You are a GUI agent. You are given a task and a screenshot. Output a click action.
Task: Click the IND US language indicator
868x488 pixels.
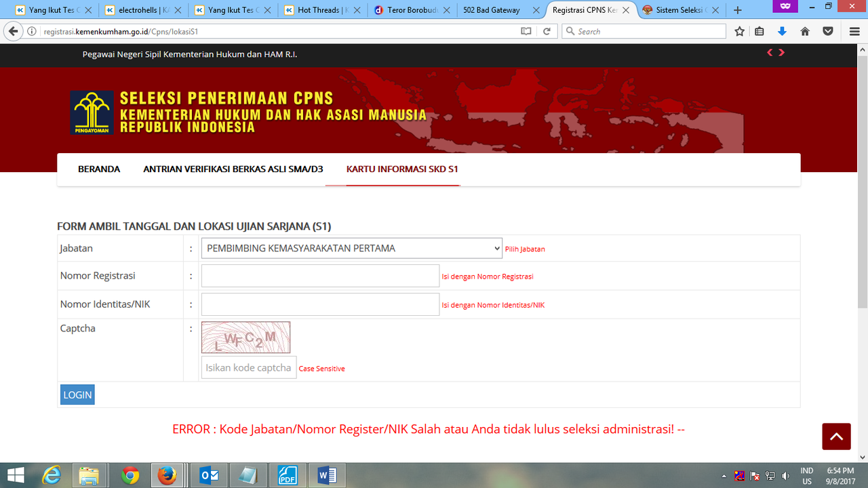click(807, 476)
